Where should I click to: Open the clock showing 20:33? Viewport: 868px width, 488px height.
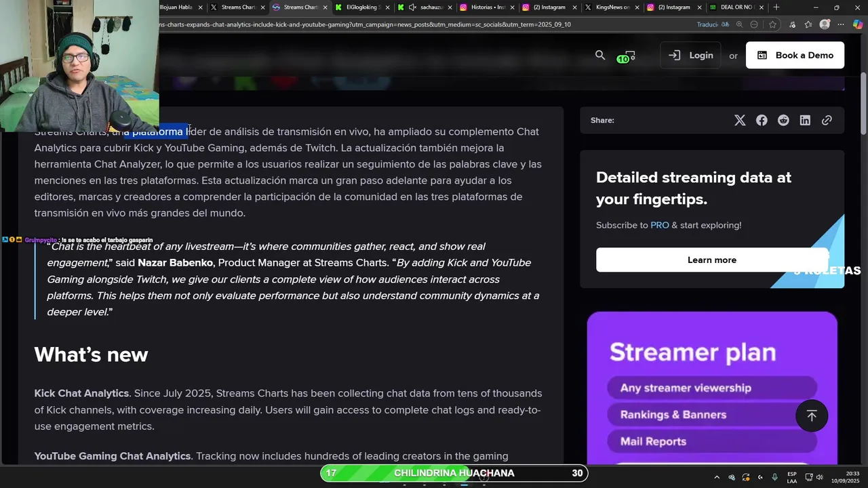[846, 477]
